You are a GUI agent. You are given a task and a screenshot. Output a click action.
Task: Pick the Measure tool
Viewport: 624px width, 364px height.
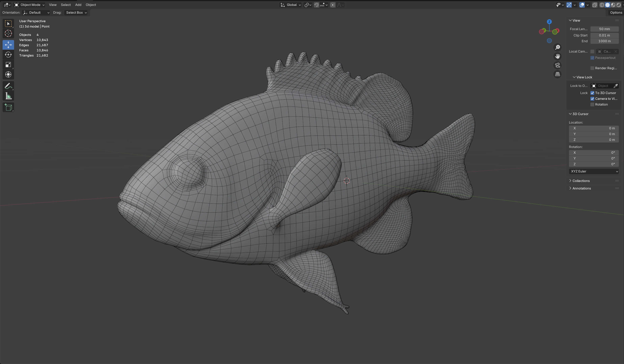8,96
